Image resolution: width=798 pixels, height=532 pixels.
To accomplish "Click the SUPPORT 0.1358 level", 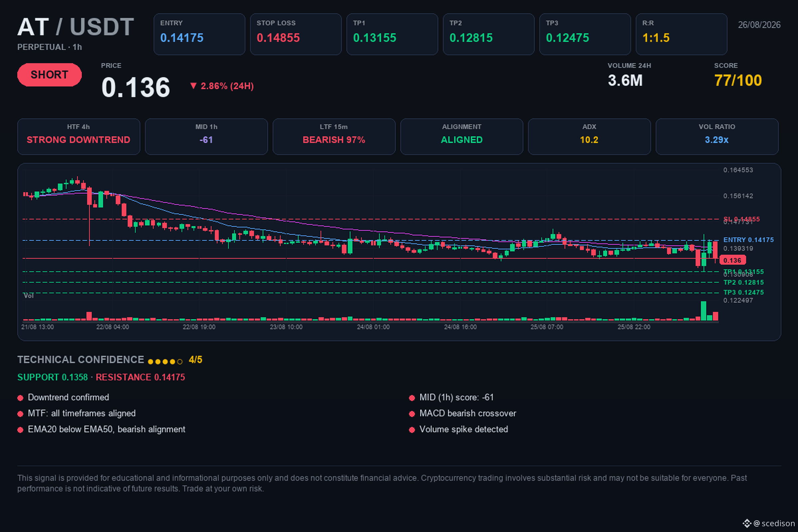I will click(x=53, y=377).
